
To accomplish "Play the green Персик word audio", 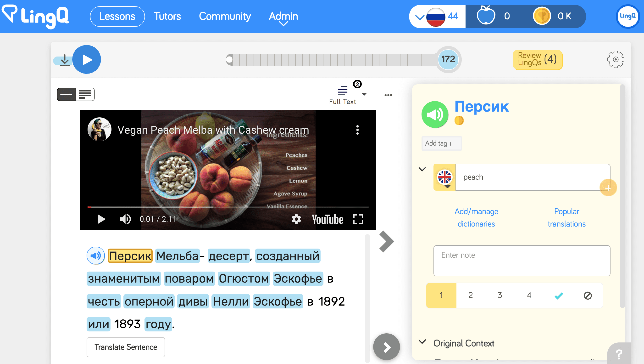I will click(x=434, y=114).
